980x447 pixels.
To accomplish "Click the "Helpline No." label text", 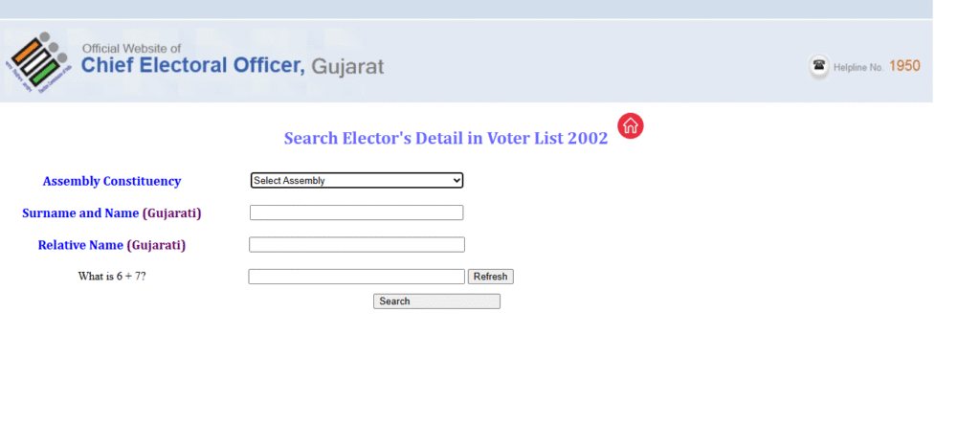I will 859,68.
